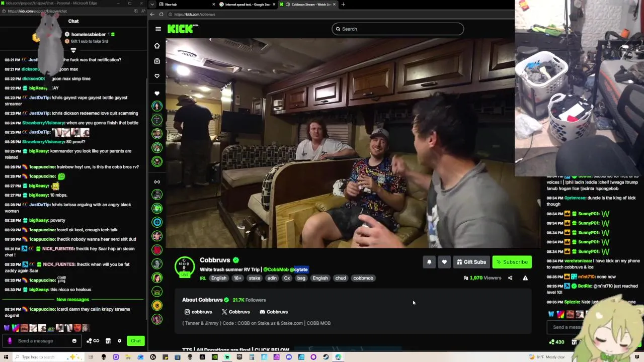Open Cobbruvs Discord link
The image size is (644, 362).
click(x=274, y=312)
